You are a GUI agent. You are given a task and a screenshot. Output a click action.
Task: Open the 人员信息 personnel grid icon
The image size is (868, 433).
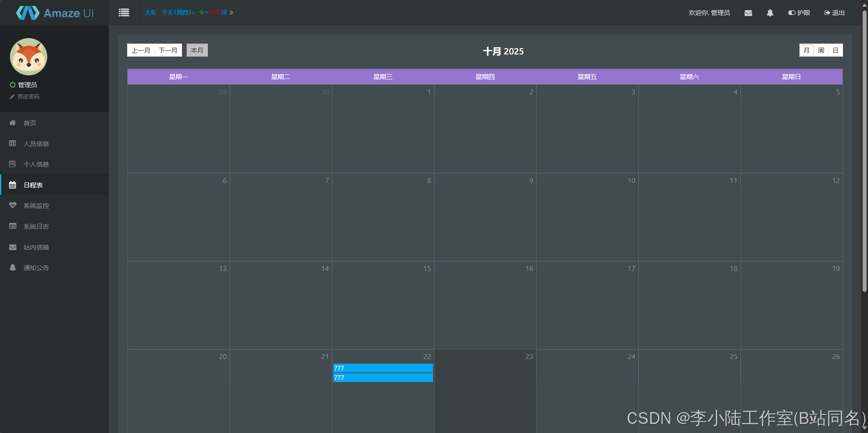pos(12,143)
